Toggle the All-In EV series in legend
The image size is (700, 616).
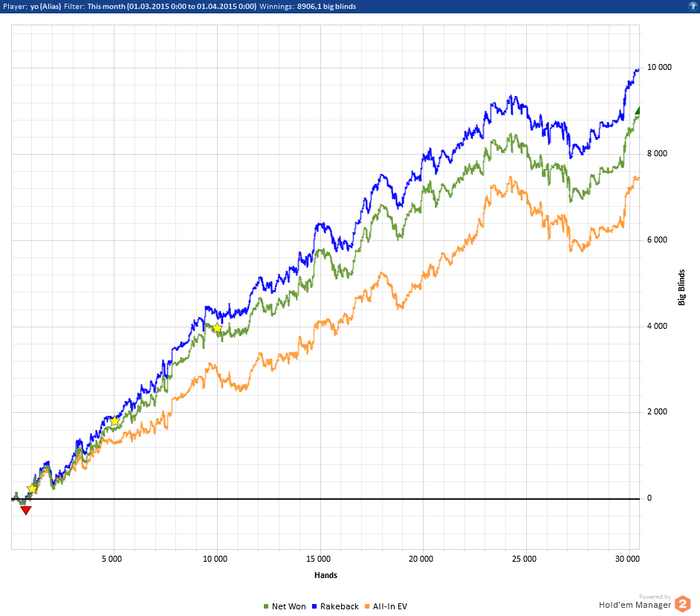coord(386,606)
